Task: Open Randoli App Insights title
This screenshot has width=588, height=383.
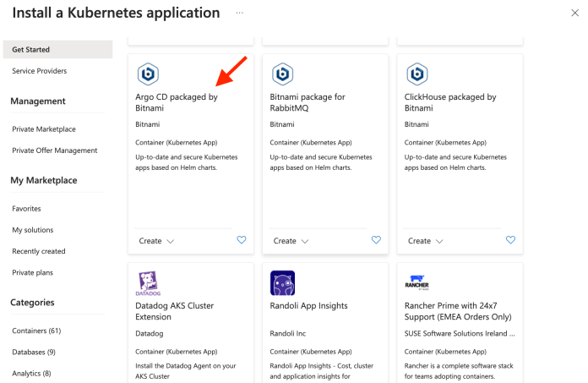Action: 308,306
